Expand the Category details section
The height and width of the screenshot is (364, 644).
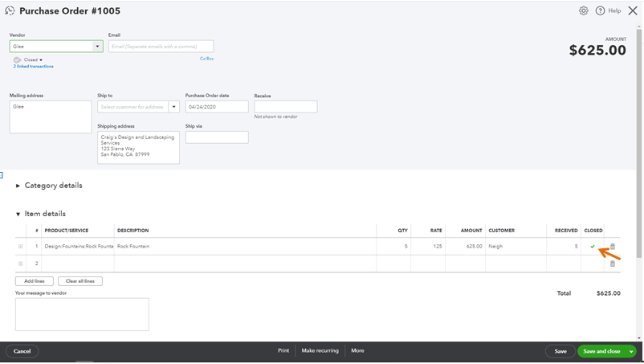(18, 186)
